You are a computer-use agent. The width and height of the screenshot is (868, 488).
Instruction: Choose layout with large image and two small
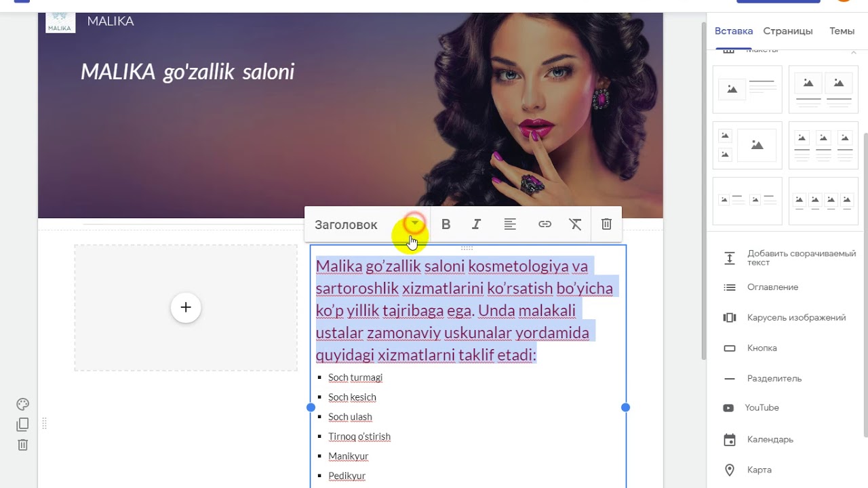(x=747, y=145)
